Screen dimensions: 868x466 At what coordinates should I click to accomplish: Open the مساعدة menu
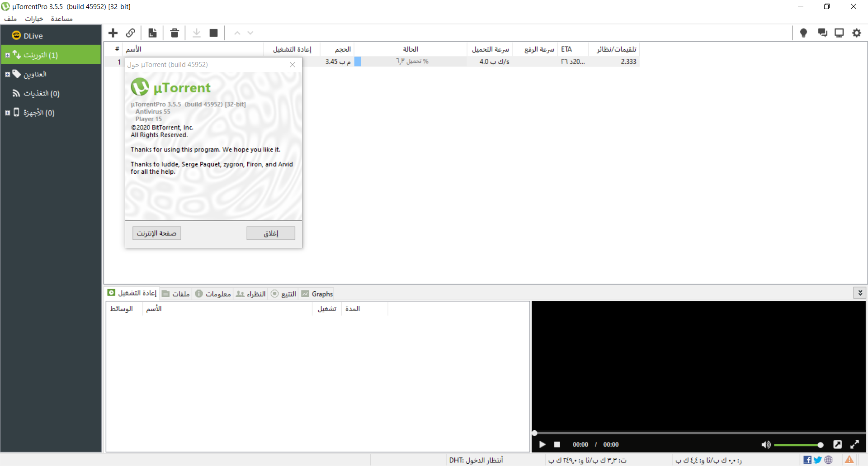click(61, 19)
